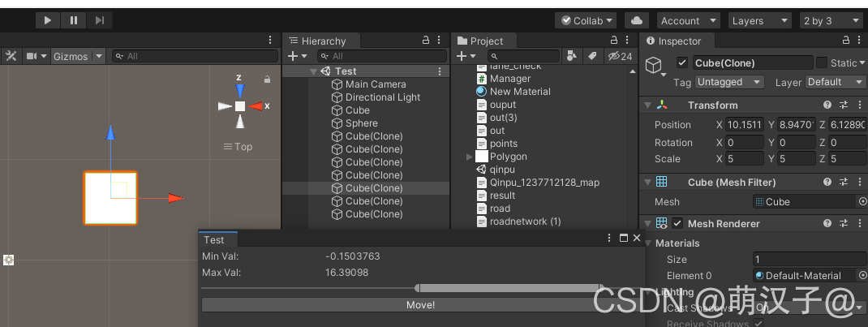Viewport: 868px width, 327px height.
Task: Open the Mesh object picker circle
Action: click(862, 201)
